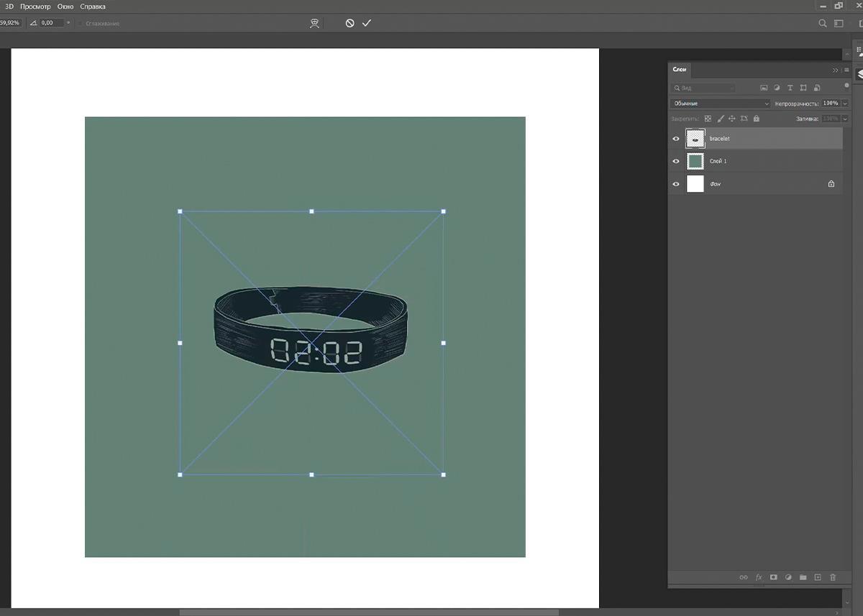
Task: Create a new layer with the plus icon
Action: point(818,577)
